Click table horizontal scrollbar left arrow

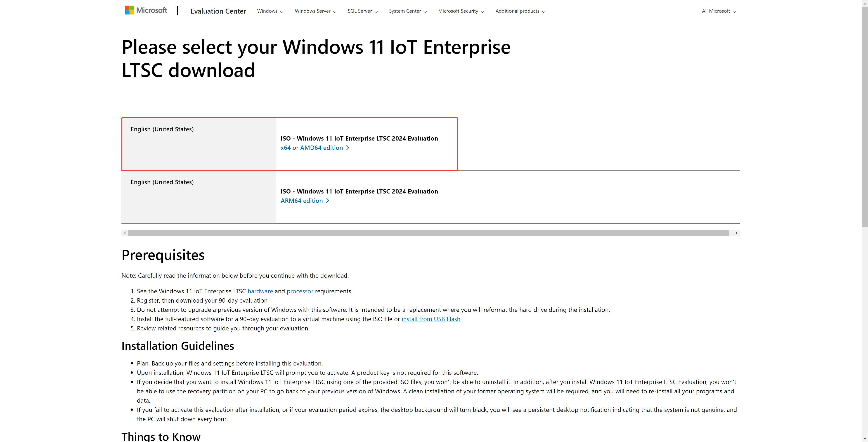125,233
